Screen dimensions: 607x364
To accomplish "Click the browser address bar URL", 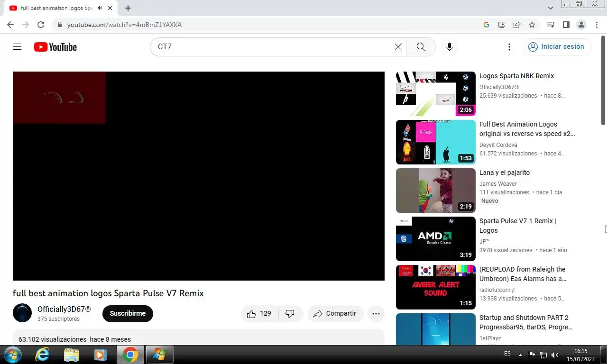I will (124, 25).
